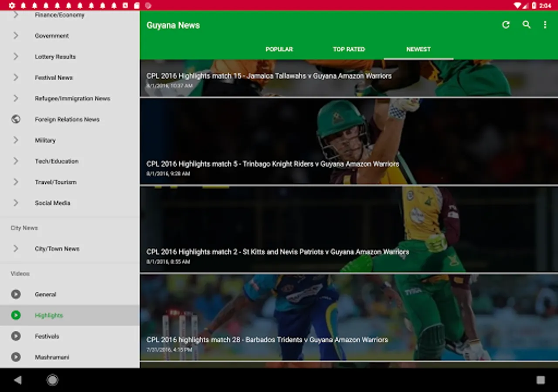The height and width of the screenshot is (392, 558).
Task: Tap the play icon beside Festivals
Action: coord(16,336)
